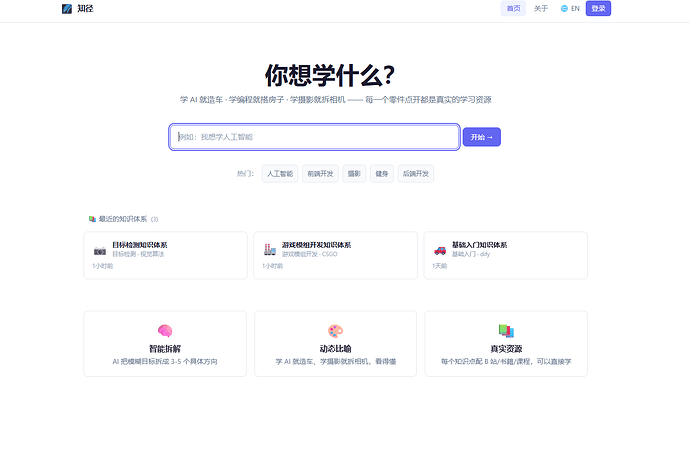690x476 pixels.
Task: Click the 基础入门 · dify subtitle
Action: (471, 254)
